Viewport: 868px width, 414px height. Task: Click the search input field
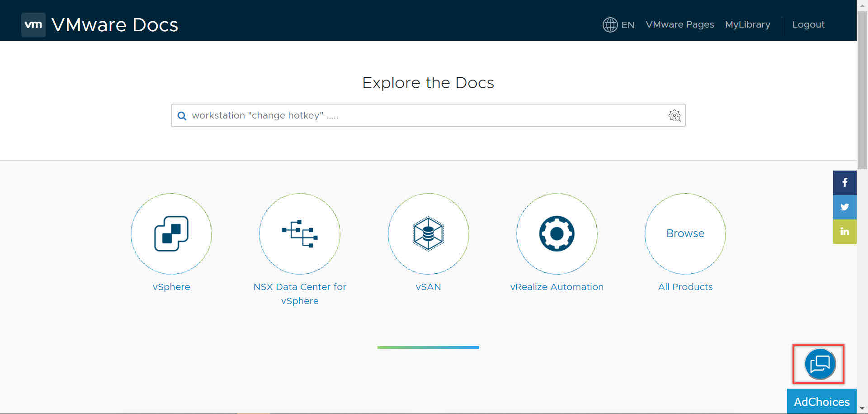407,115
